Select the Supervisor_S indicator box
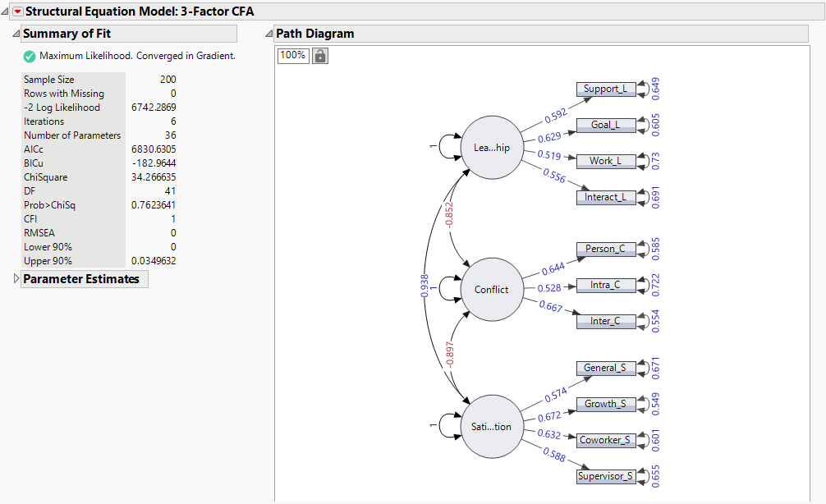Screen dimensions: 826x504 [x=608, y=476]
